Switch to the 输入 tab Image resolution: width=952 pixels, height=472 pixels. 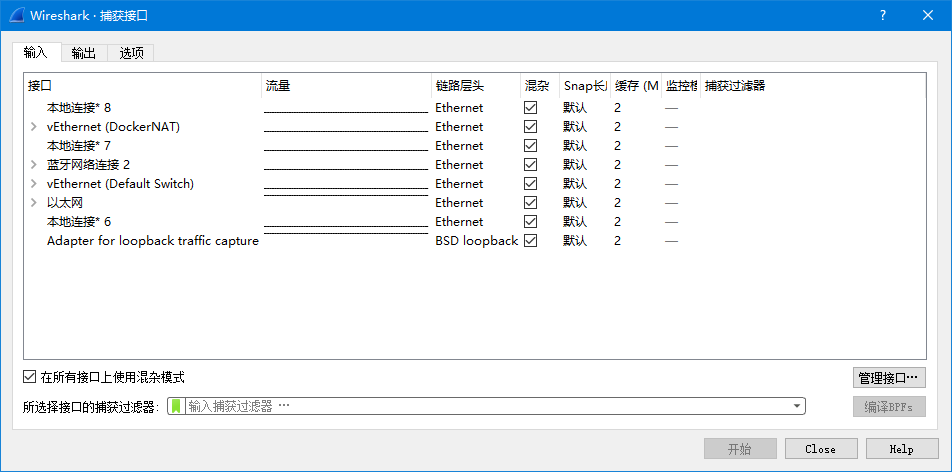[x=36, y=52]
